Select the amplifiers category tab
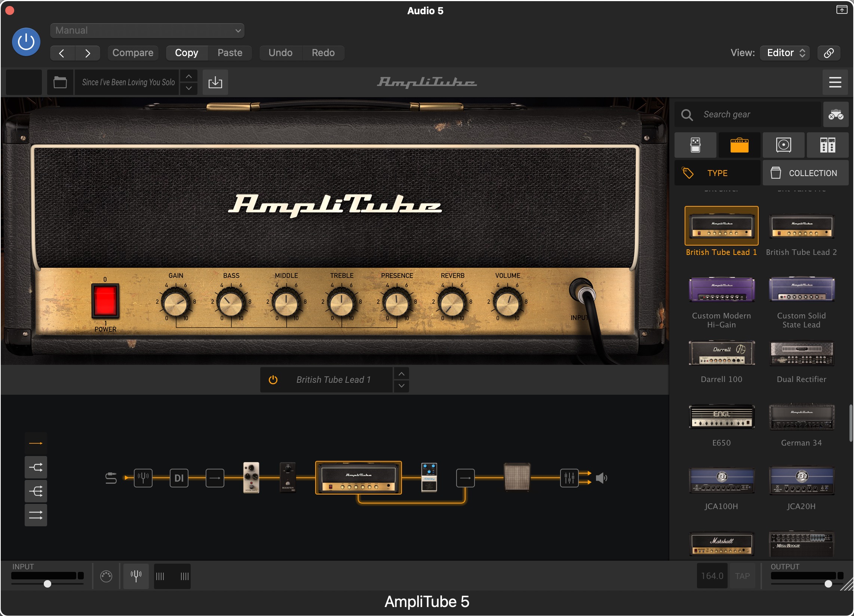Screen dimensions: 854x616 [740, 145]
